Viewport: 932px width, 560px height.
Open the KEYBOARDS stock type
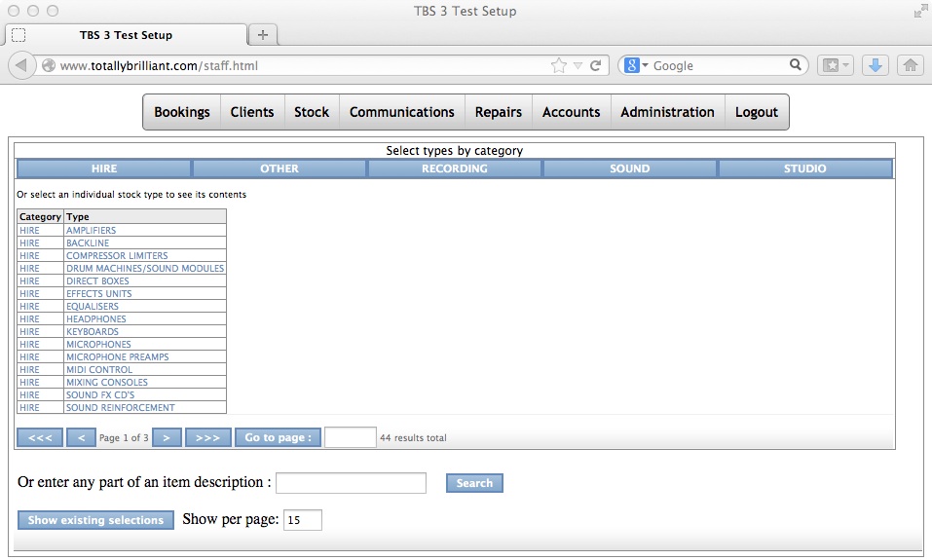(x=93, y=331)
